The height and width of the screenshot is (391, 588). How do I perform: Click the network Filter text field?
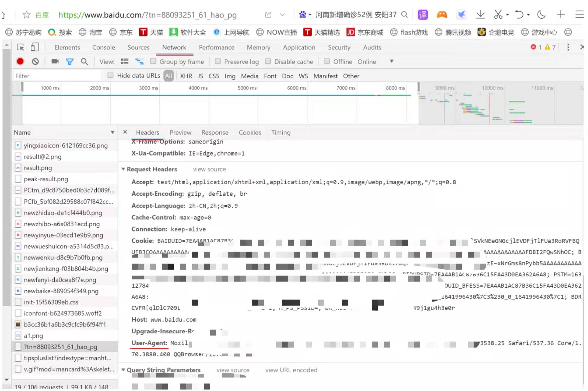tap(56, 76)
